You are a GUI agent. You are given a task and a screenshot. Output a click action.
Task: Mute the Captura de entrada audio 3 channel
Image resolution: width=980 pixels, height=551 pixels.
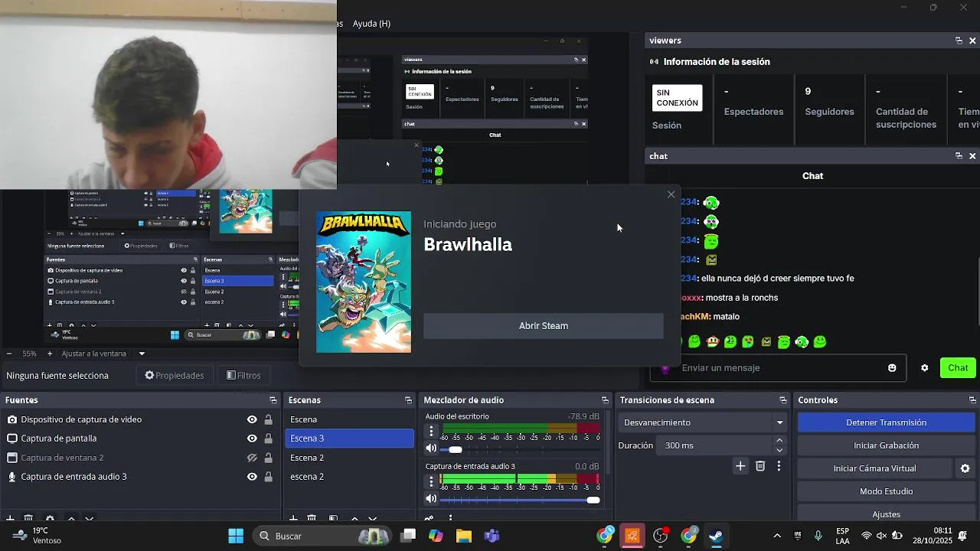point(431,499)
